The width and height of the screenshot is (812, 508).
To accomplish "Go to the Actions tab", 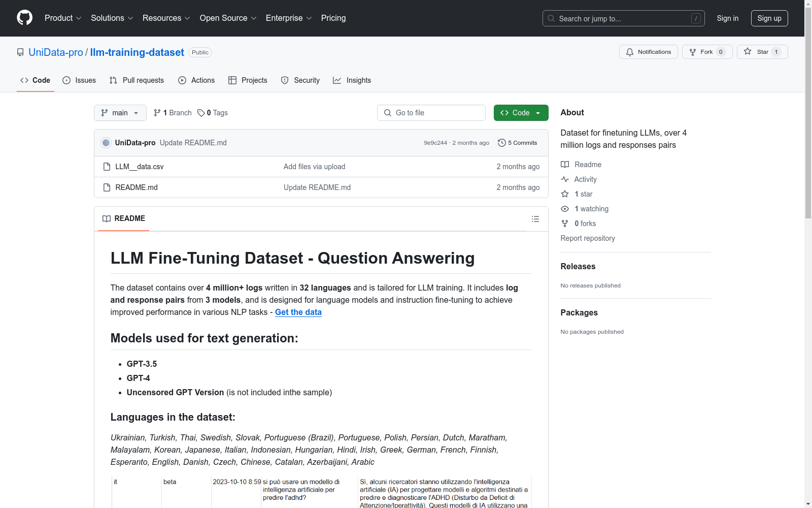I will pos(196,80).
